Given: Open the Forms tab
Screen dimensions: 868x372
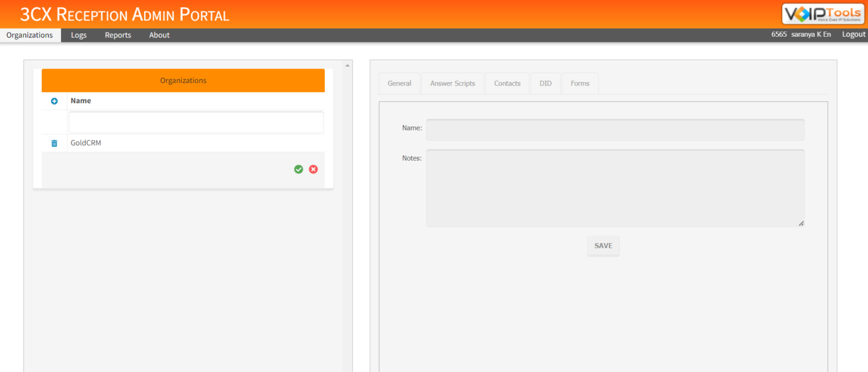Looking at the screenshot, I should click(x=580, y=83).
